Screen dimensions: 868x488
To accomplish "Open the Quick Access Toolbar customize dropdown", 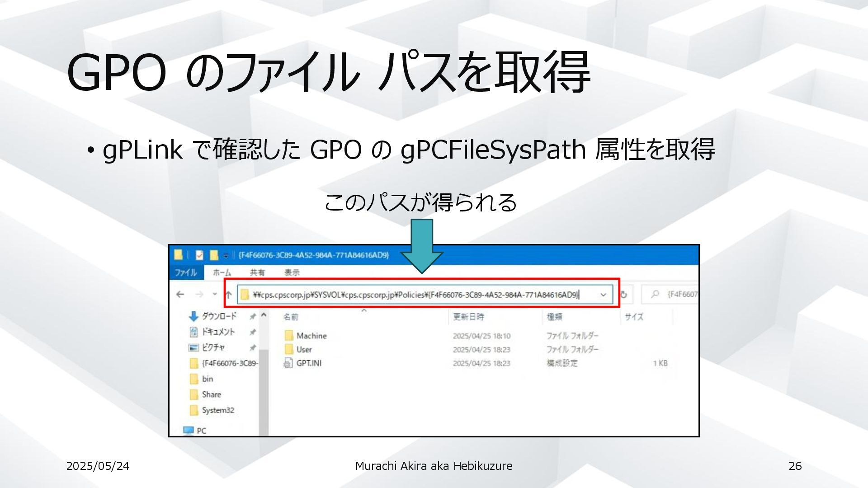I will (226, 256).
